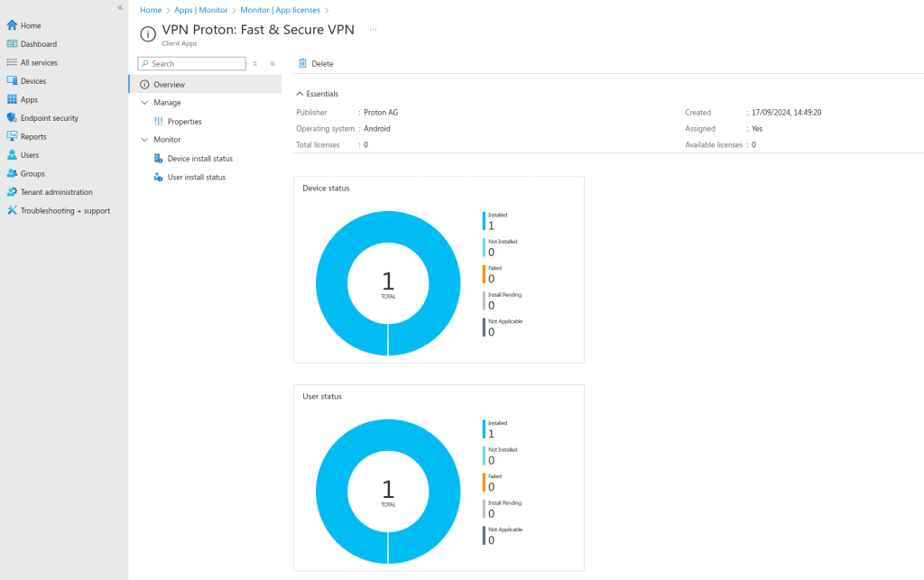Click the Monitor | App licenses breadcrumb
The image size is (924, 580).
tap(281, 10)
